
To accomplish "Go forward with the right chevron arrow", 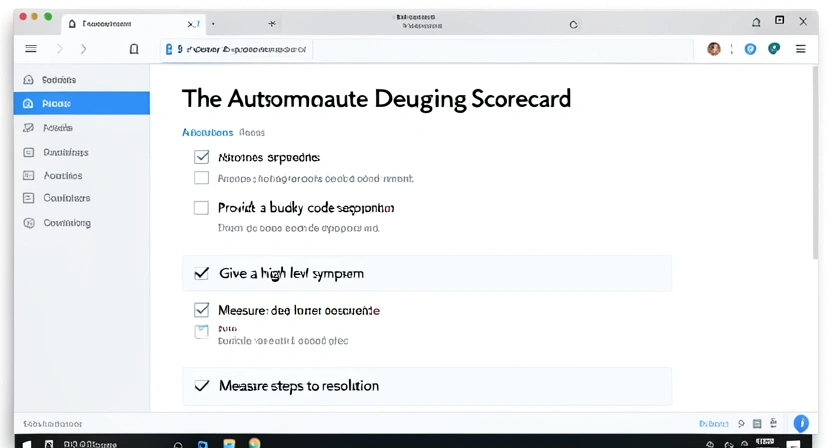I will pos(83,49).
